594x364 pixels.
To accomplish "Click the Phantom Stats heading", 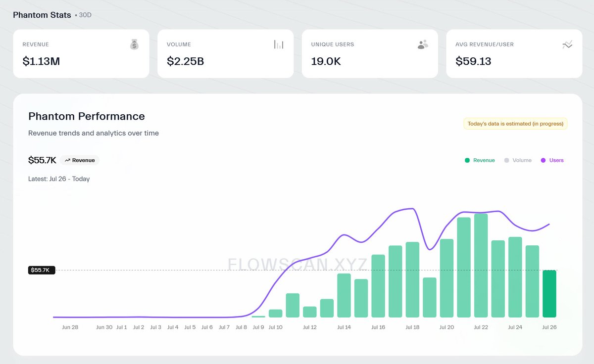I will tap(42, 15).
